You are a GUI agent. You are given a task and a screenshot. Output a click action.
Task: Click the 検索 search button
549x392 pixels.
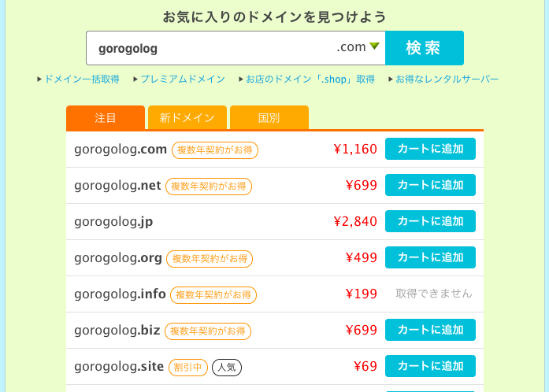425,48
